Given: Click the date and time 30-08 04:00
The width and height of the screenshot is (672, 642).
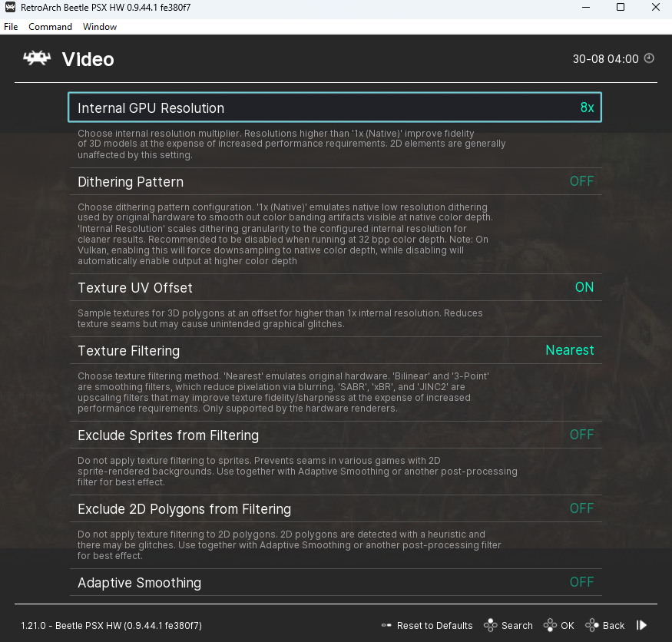Looking at the screenshot, I should [606, 58].
